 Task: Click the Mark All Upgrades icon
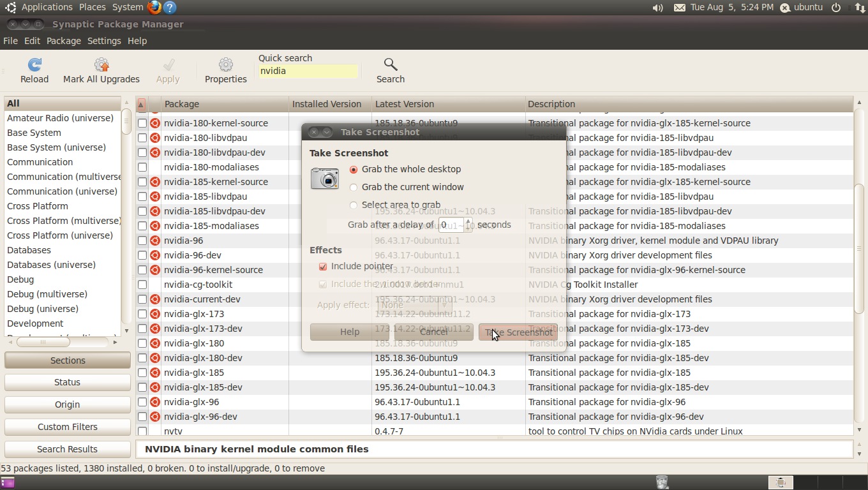(101, 64)
